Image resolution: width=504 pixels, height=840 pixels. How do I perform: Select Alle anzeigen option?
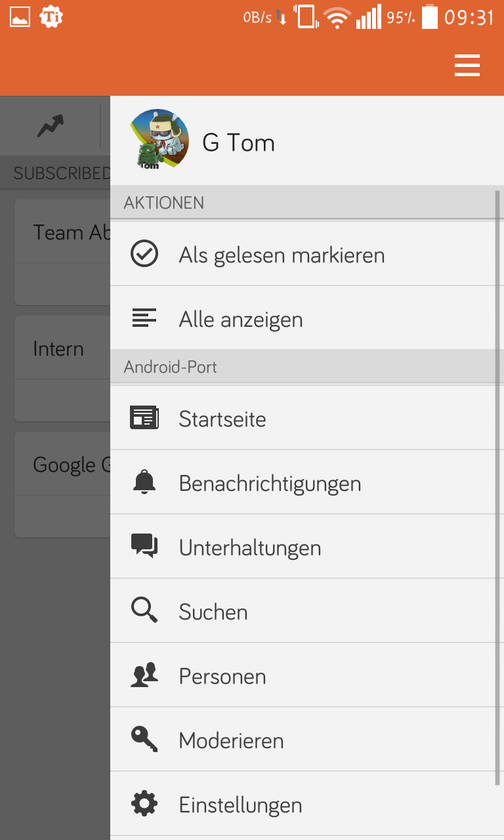[x=241, y=320]
